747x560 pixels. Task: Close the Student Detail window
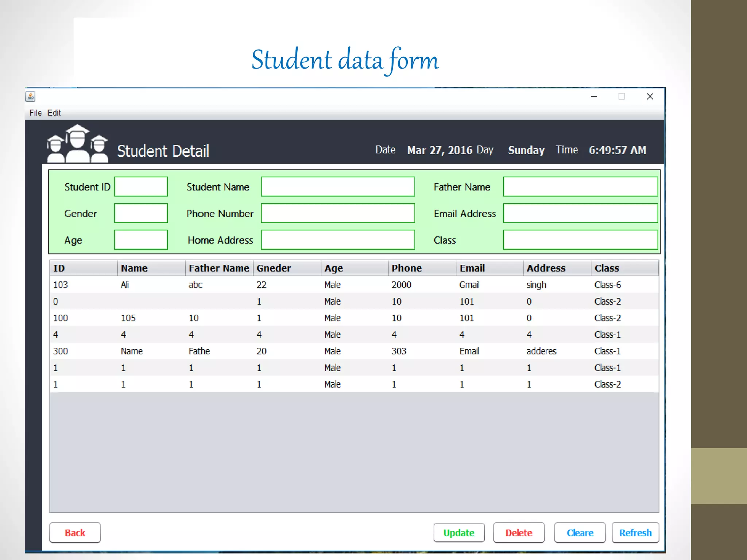pos(650,96)
